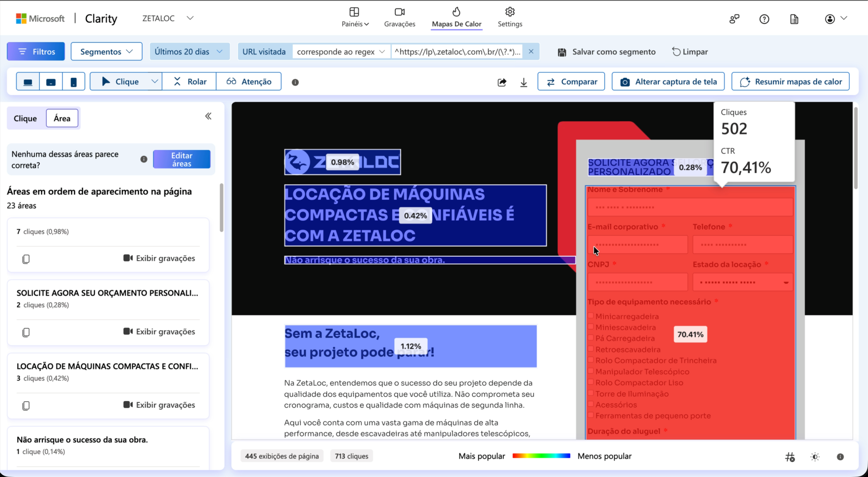Collapse the left areas panel
Viewport: 868px width, 477px height.
pyautogui.click(x=208, y=116)
